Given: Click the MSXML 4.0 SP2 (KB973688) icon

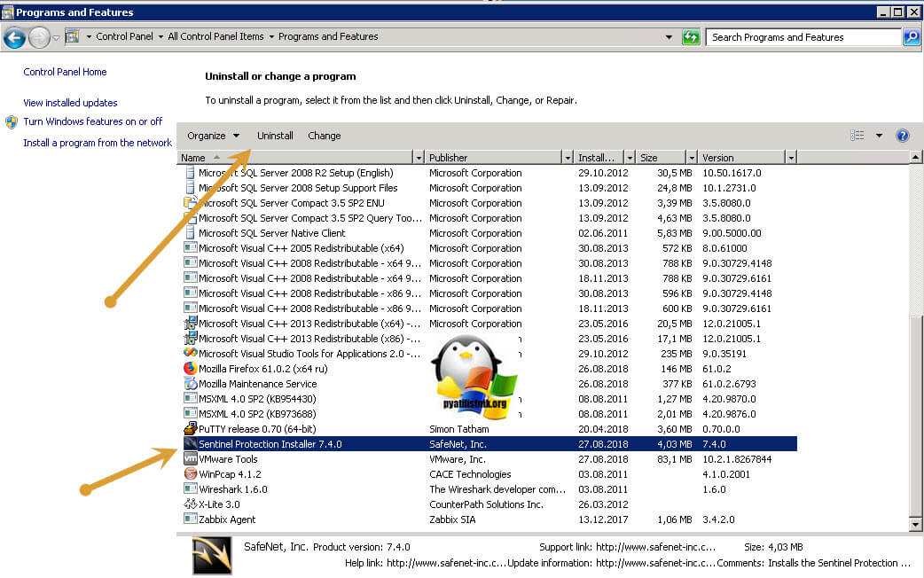Looking at the screenshot, I should [x=190, y=414].
